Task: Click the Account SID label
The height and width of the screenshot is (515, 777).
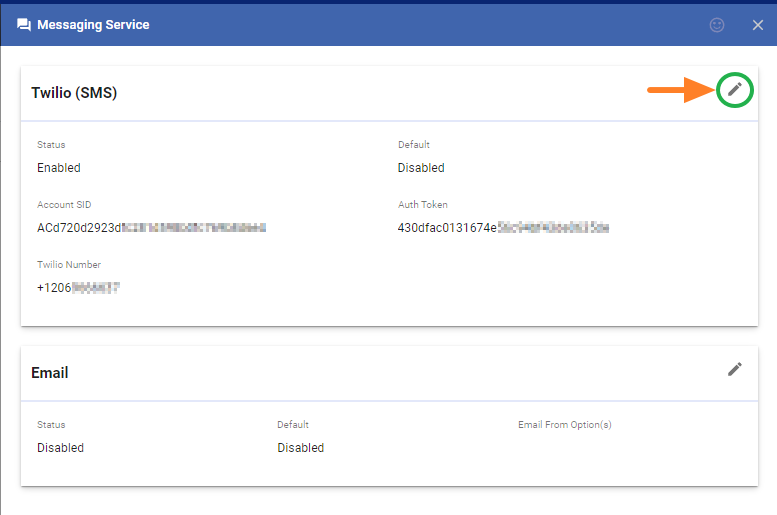Action: pyautogui.click(x=64, y=204)
